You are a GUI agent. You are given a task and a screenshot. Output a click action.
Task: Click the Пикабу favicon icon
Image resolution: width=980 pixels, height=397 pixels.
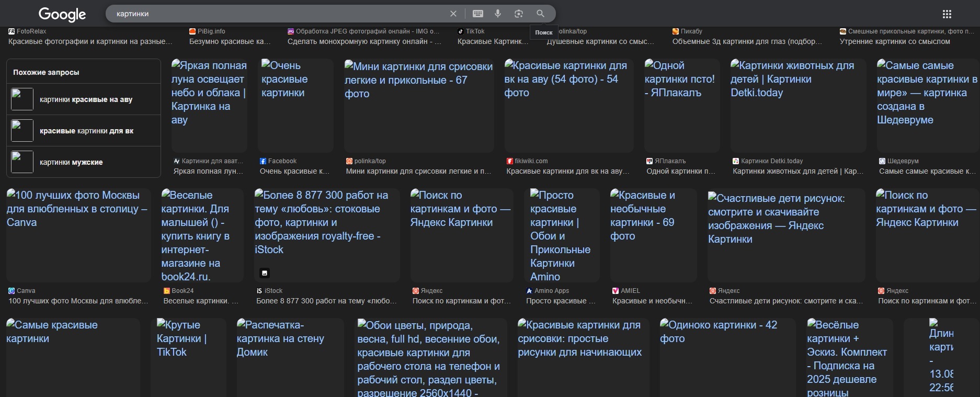click(676, 31)
